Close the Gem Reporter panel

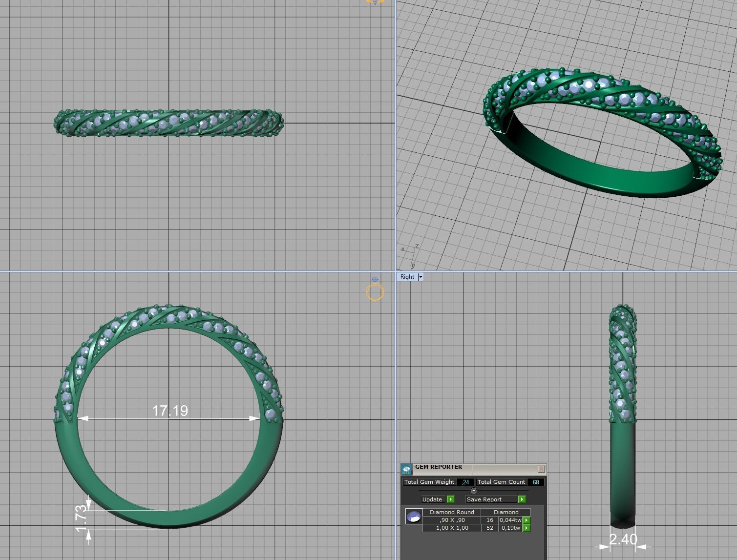pos(541,469)
